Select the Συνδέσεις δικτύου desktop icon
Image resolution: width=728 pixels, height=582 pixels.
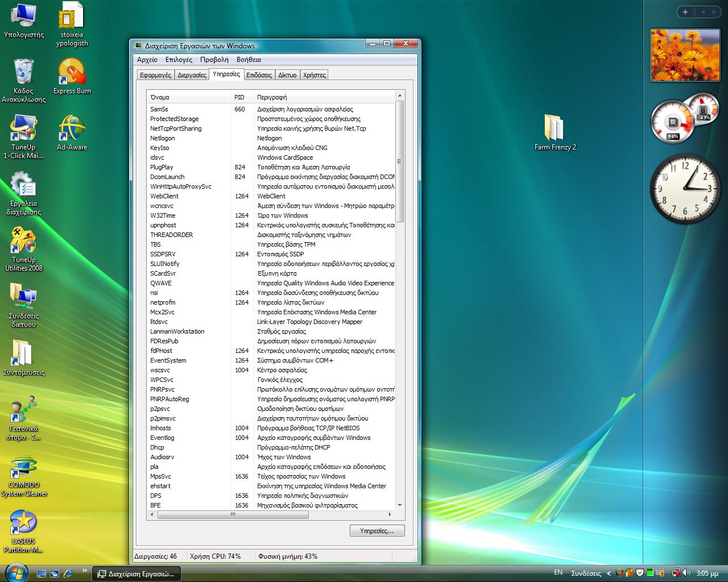[23, 306]
